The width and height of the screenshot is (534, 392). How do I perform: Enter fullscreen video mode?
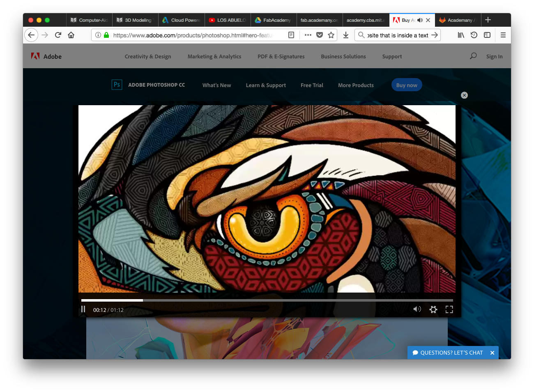(x=449, y=309)
